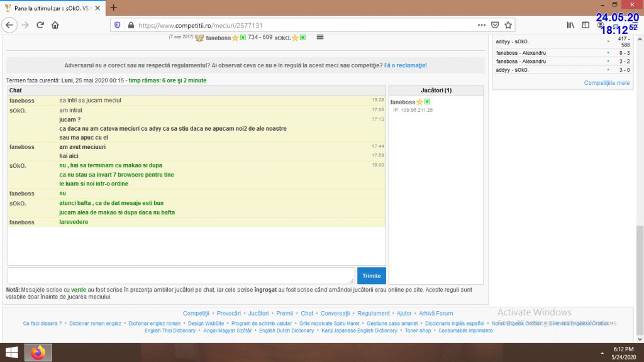This screenshot has width=644, height=362.
Task: Open the Firefox Library icon
Action: click(x=570, y=25)
